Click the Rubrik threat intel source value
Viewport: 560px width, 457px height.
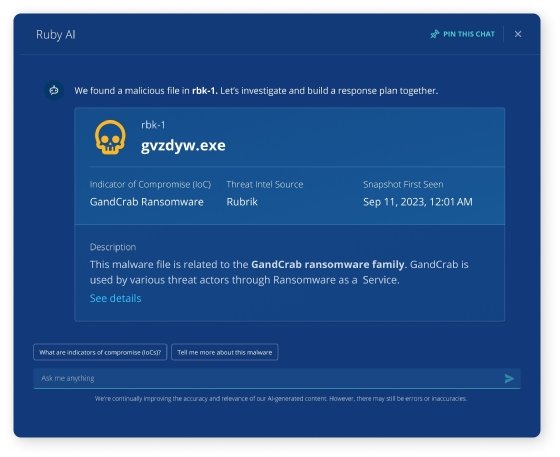[242, 202]
